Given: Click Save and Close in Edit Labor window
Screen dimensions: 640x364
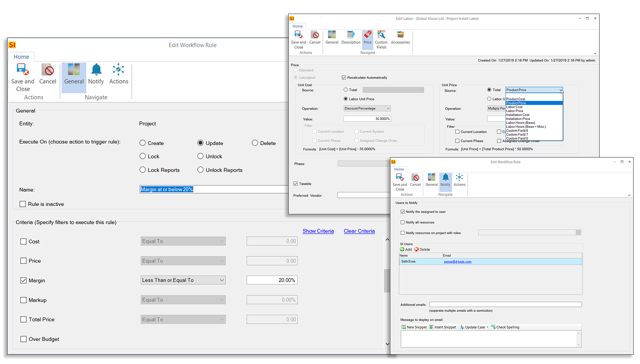Looking at the screenshot, I should [x=299, y=40].
